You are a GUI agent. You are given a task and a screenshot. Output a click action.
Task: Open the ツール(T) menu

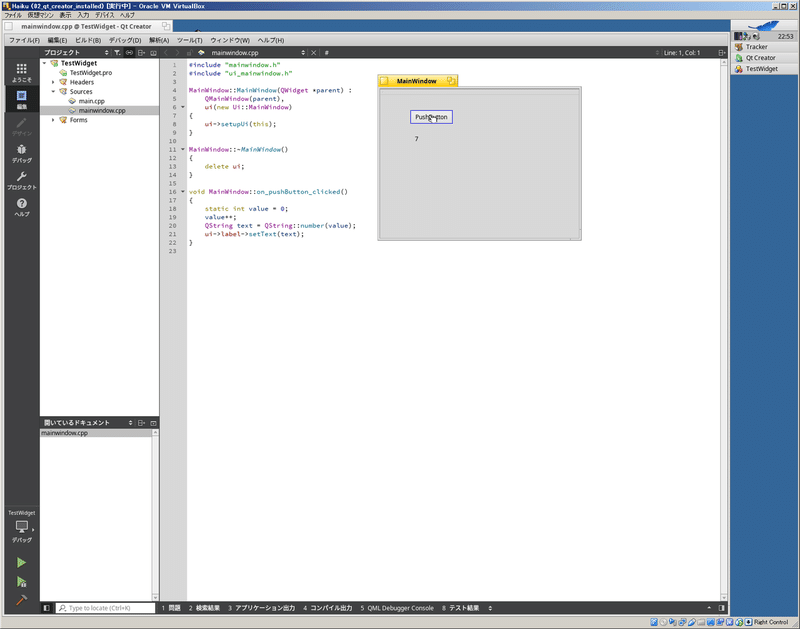click(189, 40)
